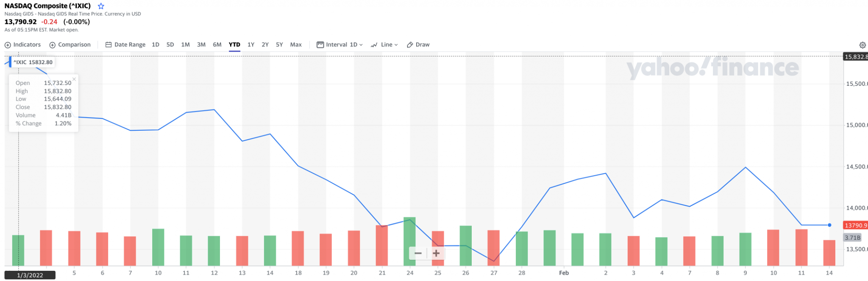Click the red volume bar above date 21
Viewport: 868px width, 281px height.
[382, 245]
